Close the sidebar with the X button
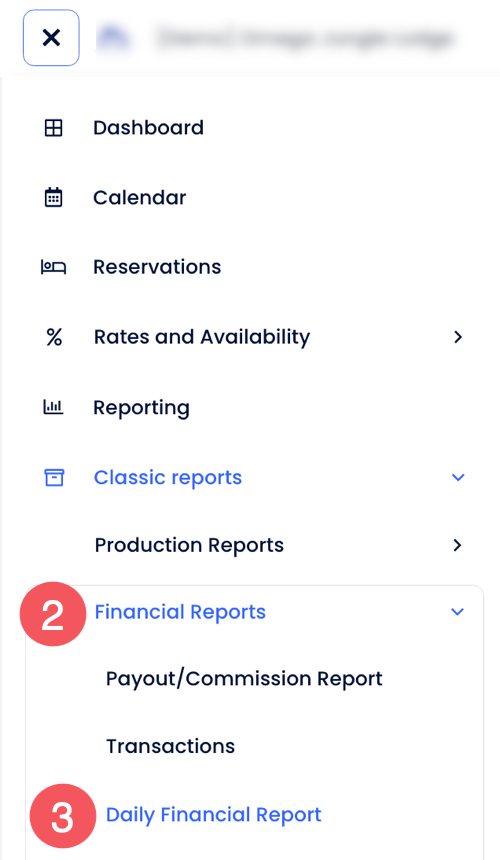Viewport: 500px width, 860px height. coord(51,38)
